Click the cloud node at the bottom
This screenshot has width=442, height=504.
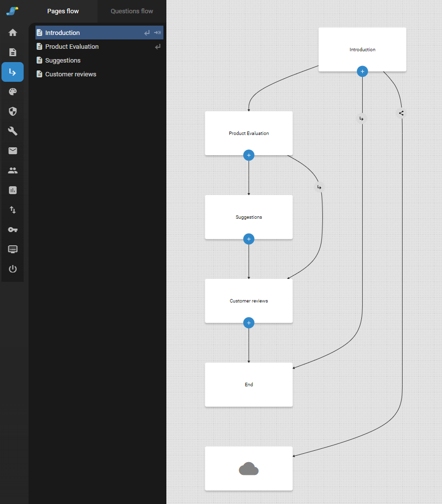pos(249,469)
